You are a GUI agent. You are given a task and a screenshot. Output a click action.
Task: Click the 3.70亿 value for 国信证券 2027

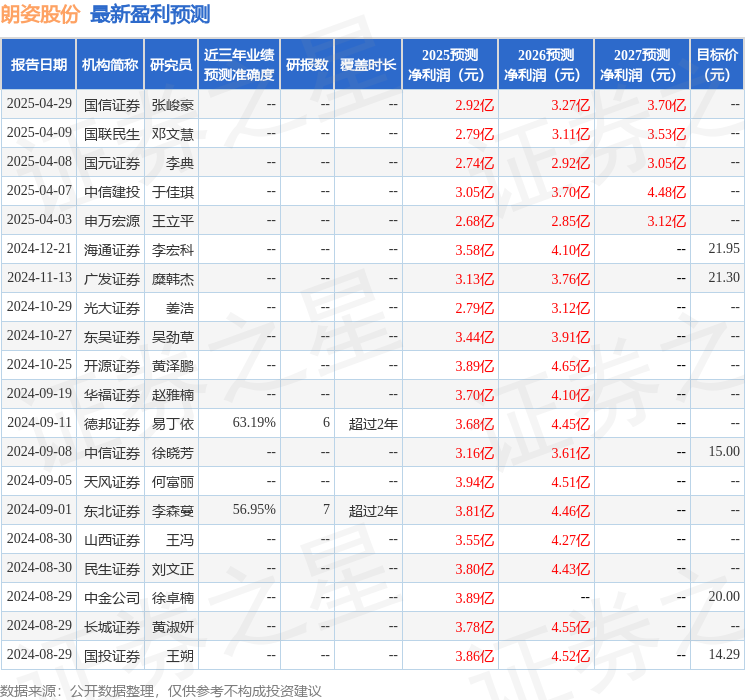click(667, 105)
